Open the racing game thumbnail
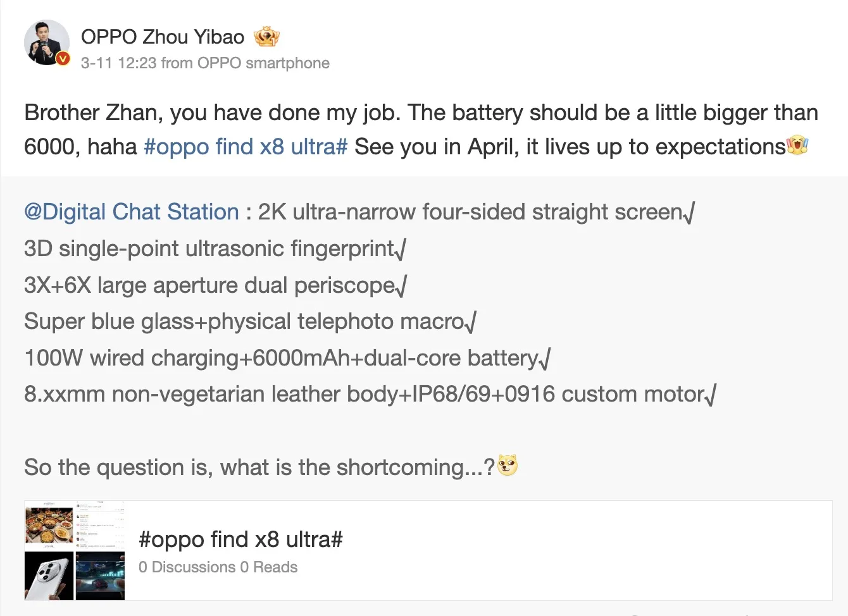This screenshot has height=616, width=848. 100,576
